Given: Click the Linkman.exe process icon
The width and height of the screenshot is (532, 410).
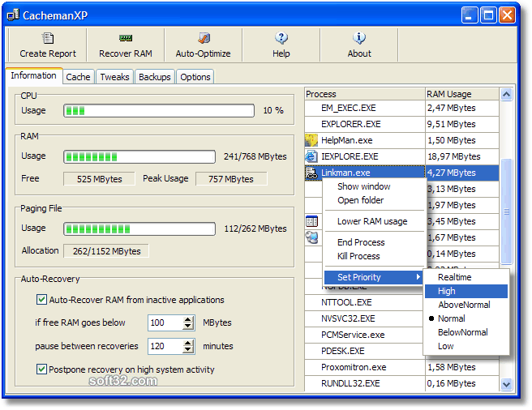Looking at the screenshot, I should (x=311, y=173).
